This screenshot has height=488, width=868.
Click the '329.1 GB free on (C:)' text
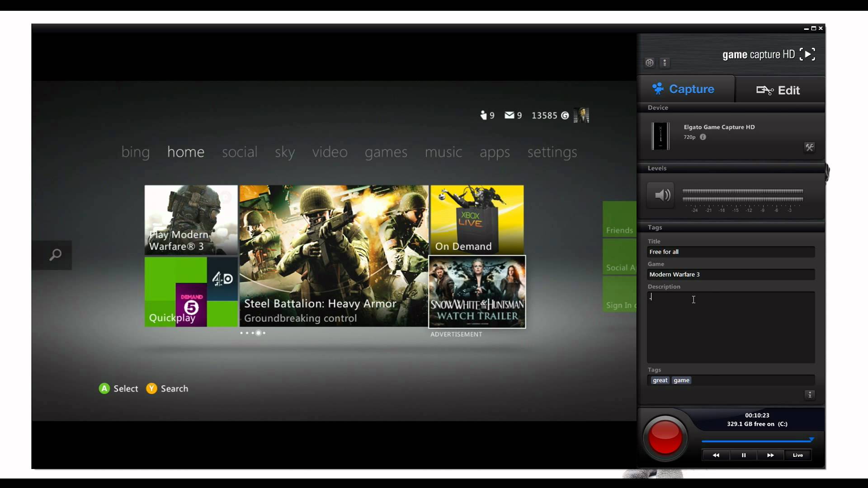click(757, 424)
